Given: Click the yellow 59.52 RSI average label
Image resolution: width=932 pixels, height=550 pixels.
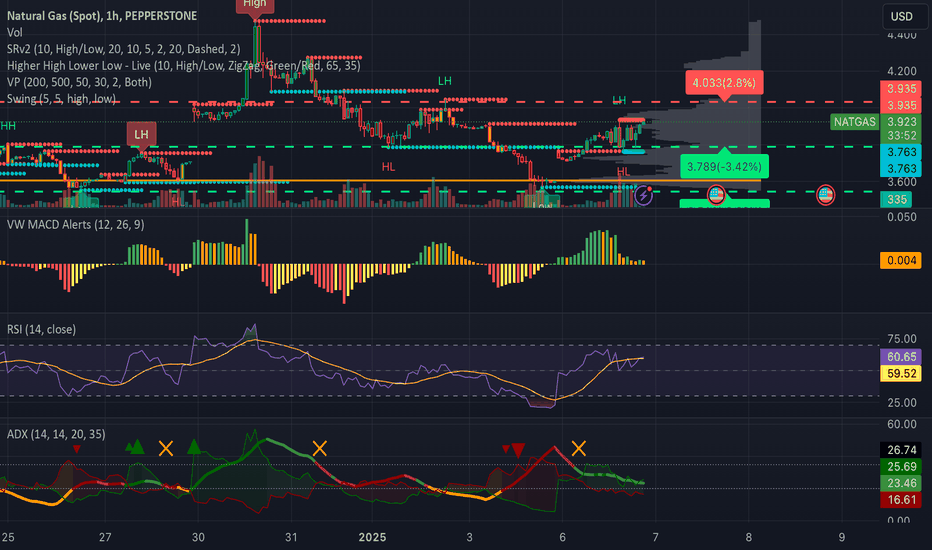Looking at the screenshot, I should tap(901, 373).
